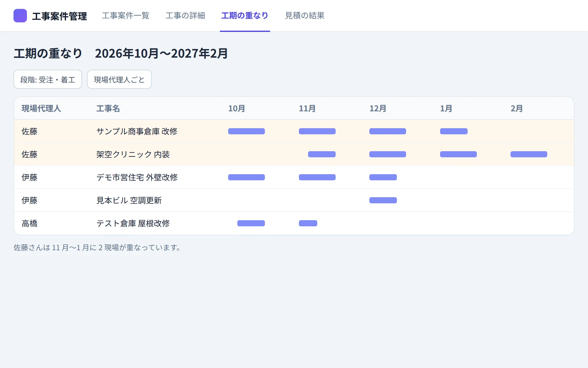
Task: Click 伊藤 in the 見本ビル row
Action: click(29, 200)
